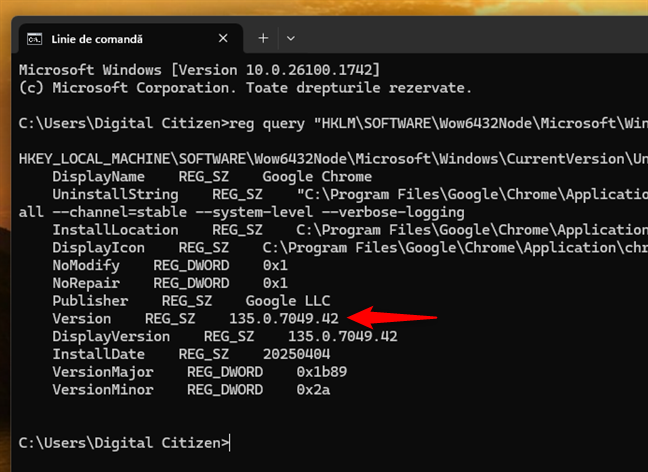Click the Windows version line text
The image size is (648, 472).
click(x=199, y=70)
